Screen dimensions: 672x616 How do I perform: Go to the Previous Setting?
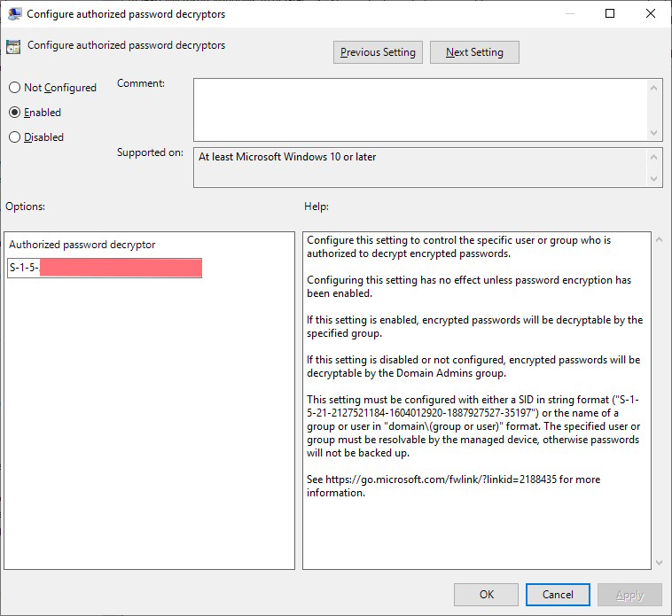tap(378, 52)
